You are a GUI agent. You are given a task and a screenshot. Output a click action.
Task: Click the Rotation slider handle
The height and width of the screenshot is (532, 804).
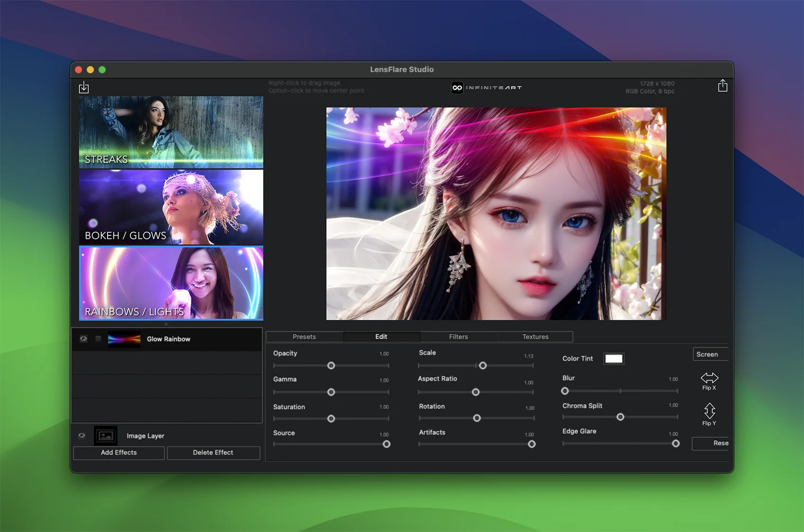click(477, 418)
